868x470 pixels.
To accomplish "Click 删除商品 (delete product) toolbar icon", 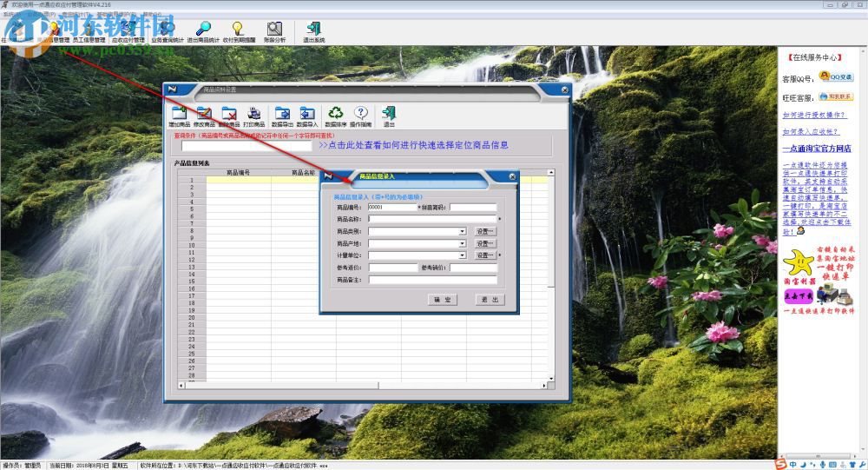I will [229, 116].
